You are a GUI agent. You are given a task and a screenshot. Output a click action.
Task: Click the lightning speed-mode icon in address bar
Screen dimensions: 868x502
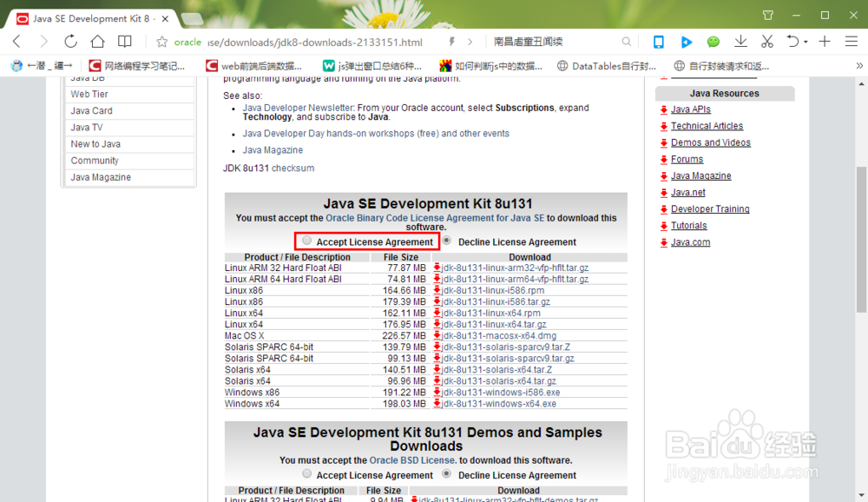click(451, 42)
